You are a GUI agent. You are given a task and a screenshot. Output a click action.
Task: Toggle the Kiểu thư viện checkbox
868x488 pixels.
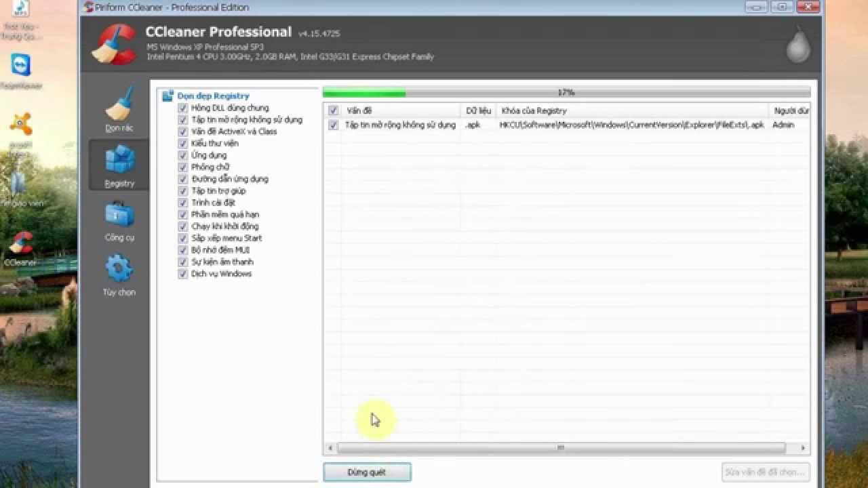click(182, 144)
